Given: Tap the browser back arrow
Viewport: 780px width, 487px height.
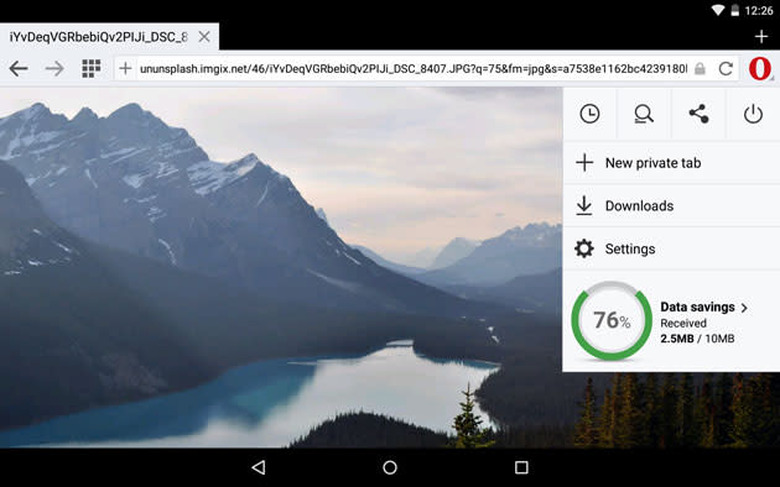Looking at the screenshot, I should [18, 69].
